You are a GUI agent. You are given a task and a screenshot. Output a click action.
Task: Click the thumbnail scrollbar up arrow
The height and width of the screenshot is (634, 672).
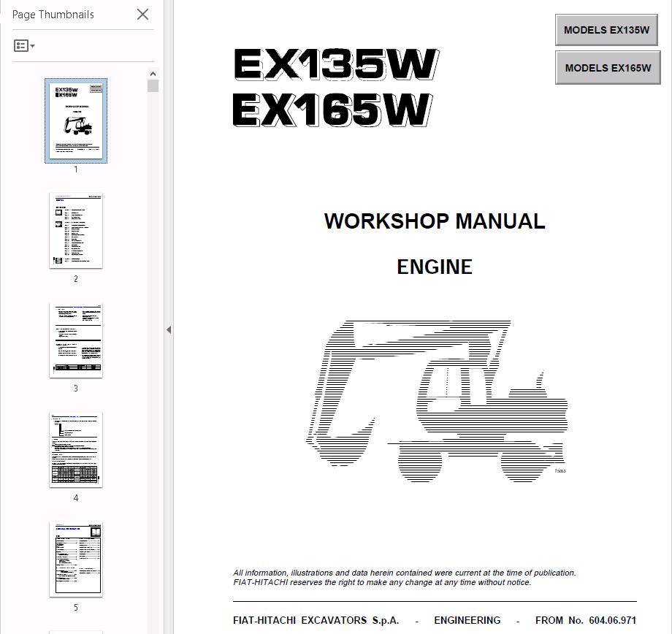(153, 74)
